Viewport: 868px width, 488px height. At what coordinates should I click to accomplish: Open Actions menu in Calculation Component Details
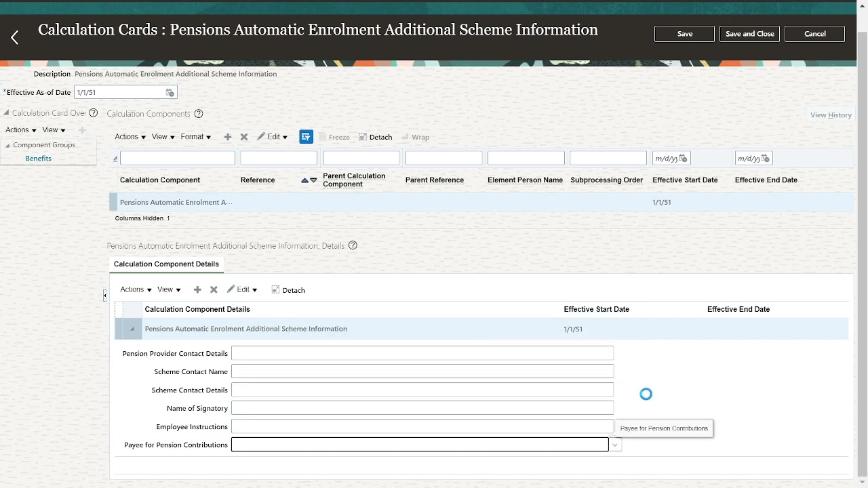tap(136, 289)
